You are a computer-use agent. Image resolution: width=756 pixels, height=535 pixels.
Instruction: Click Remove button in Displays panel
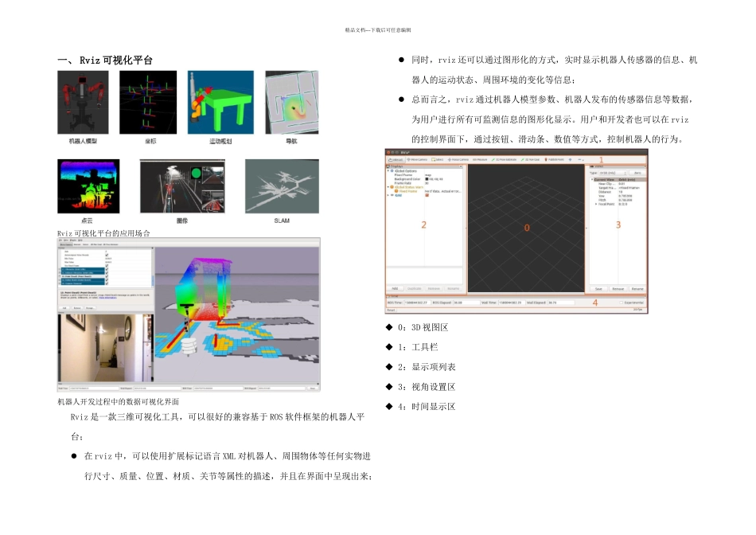click(x=434, y=288)
